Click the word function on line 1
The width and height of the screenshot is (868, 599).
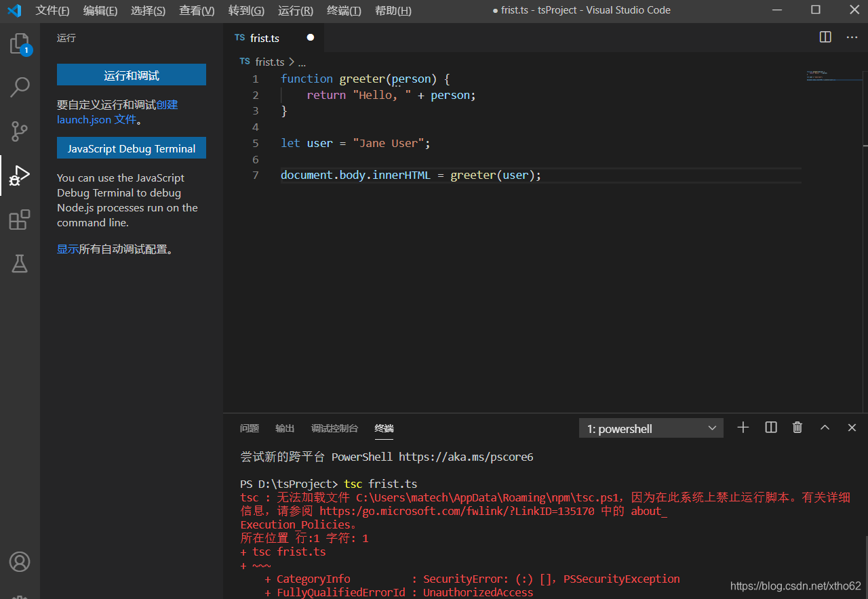point(307,79)
